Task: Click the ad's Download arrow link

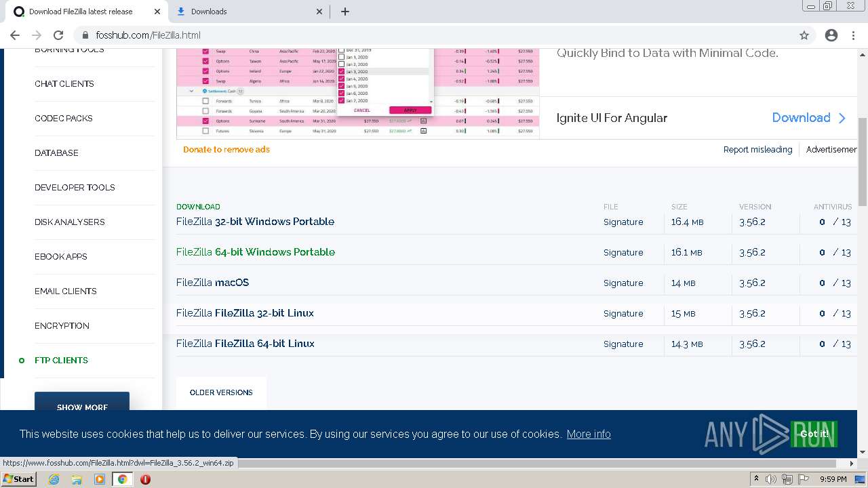Action: pyautogui.click(x=809, y=118)
